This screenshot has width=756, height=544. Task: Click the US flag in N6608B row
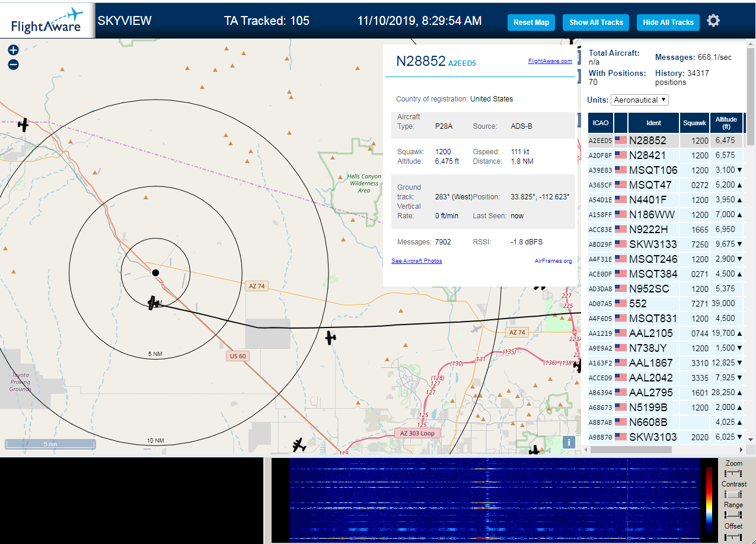(621, 422)
